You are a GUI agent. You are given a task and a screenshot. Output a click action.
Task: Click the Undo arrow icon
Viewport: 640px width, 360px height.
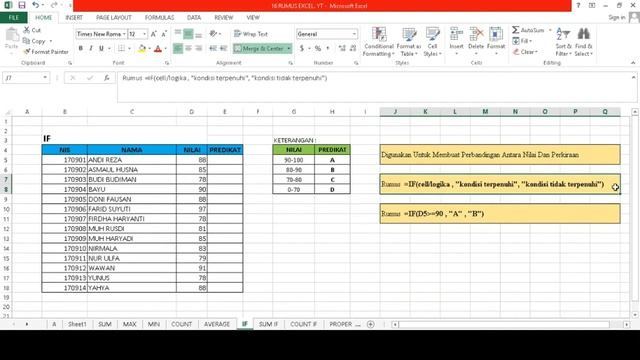pos(36,5)
